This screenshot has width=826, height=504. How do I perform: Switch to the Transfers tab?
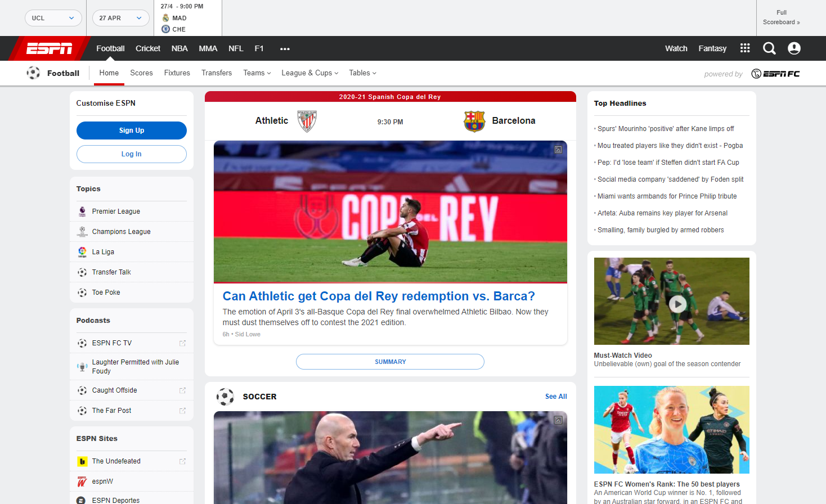217,73
